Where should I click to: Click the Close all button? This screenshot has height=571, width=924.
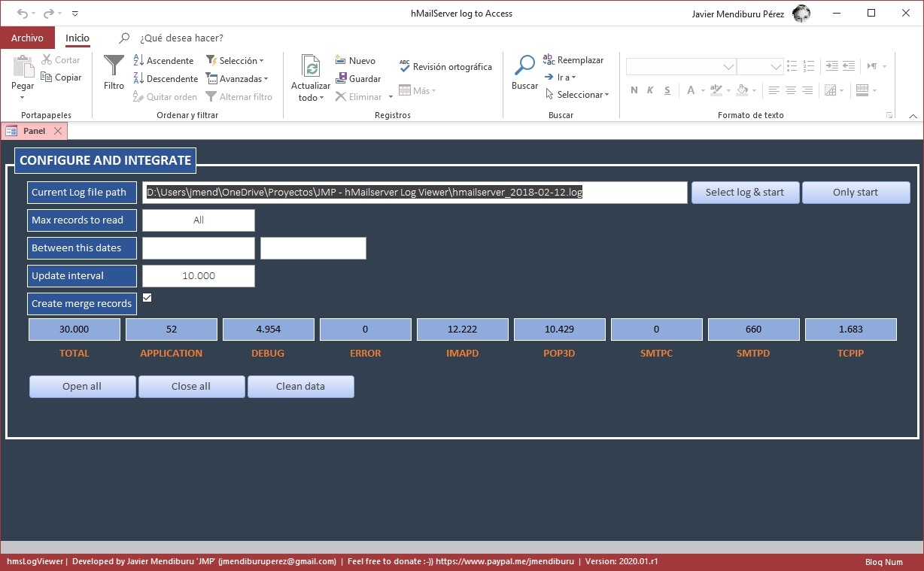[x=191, y=387]
